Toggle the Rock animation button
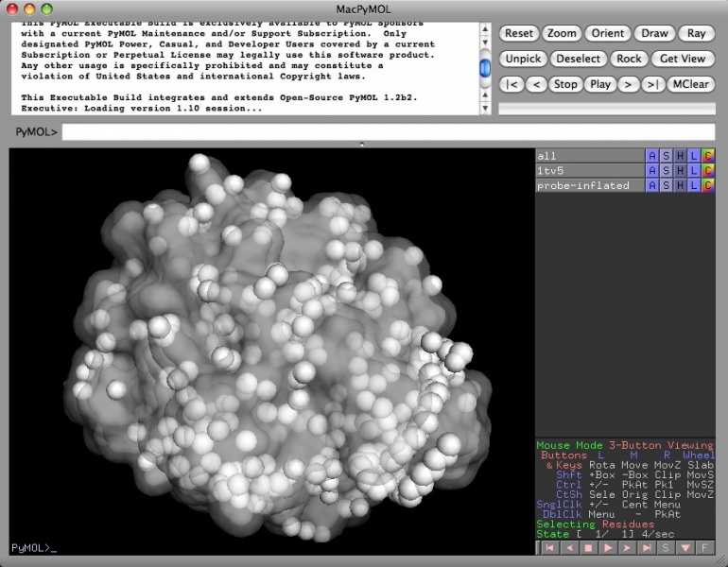728x567 pixels. 629,59
